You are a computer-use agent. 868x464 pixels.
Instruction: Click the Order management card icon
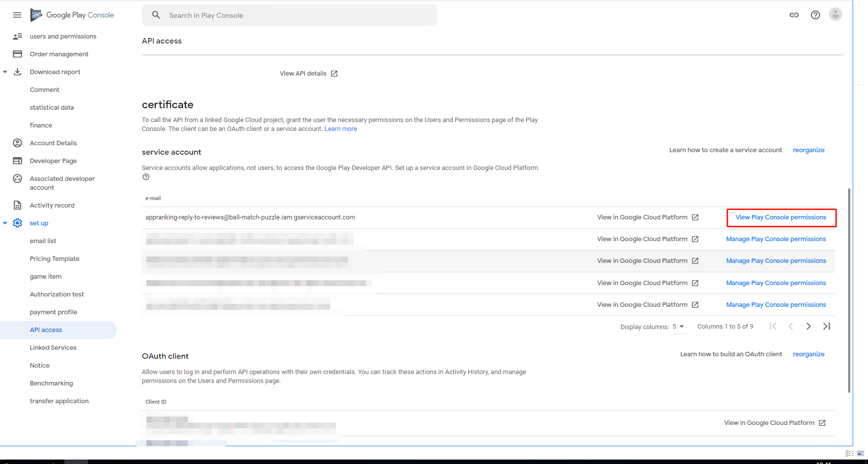(17, 54)
